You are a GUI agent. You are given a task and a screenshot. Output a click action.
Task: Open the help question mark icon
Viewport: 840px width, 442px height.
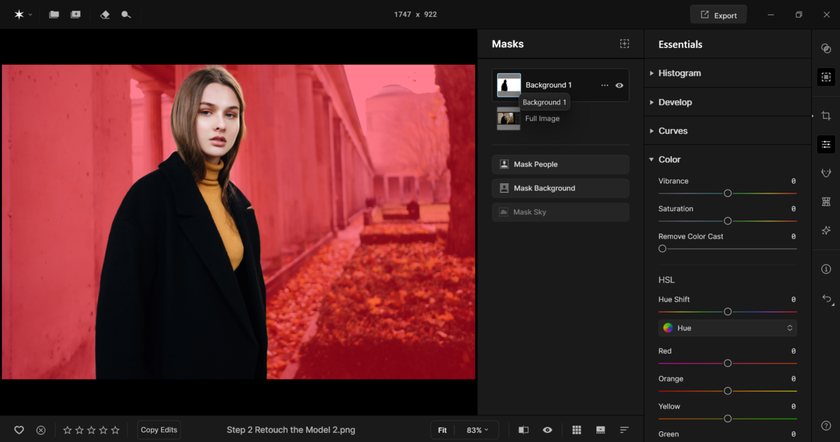826,425
